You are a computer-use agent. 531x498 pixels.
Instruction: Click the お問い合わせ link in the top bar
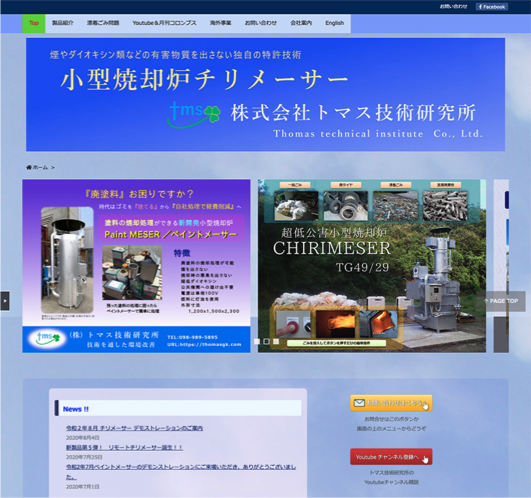(x=453, y=6)
